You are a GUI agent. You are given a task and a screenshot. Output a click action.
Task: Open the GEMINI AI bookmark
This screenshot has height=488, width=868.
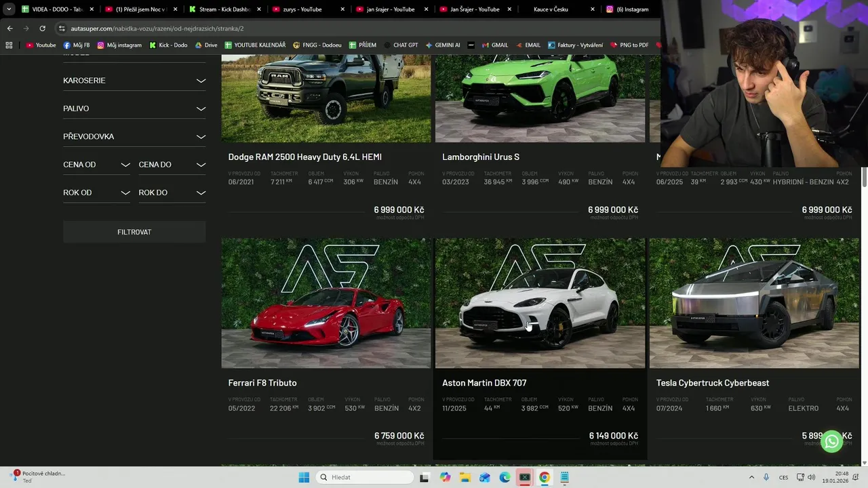pos(443,45)
